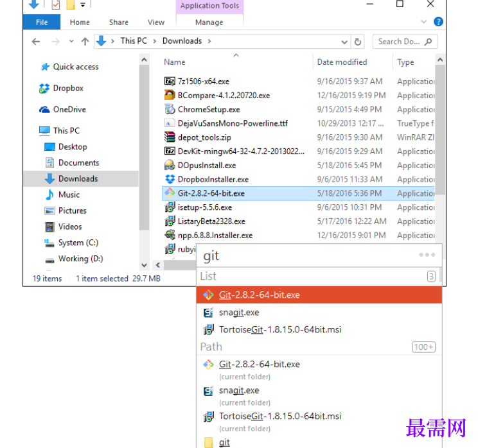This screenshot has height=448, width=478.
Task: Open the recent locations dropdown arrow
Action: [71, 42]
